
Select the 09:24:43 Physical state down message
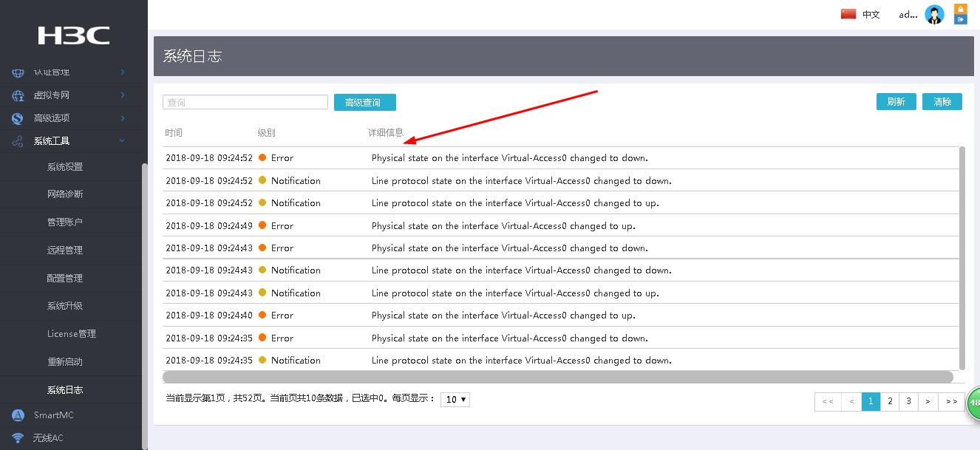[x=510, y=248]
